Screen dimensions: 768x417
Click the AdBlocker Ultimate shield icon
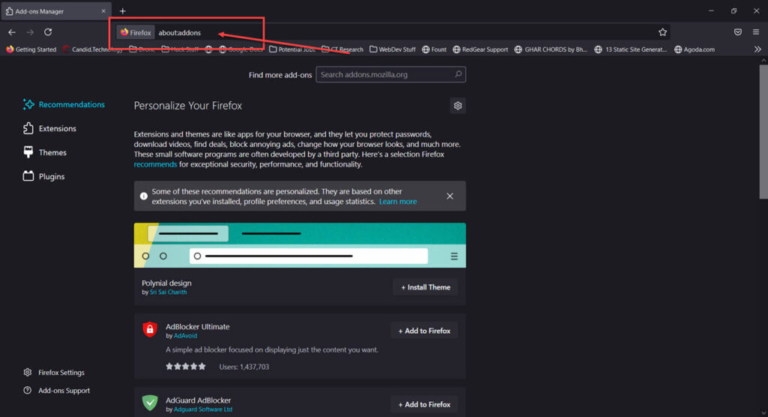pyautogui.click(x=150, y=329)
